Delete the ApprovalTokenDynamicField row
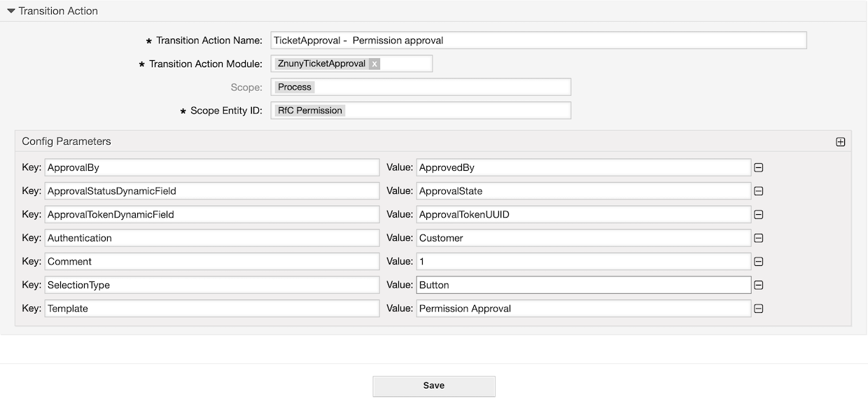This screenshot has width=868, height=401. click(x=758, y=215)
